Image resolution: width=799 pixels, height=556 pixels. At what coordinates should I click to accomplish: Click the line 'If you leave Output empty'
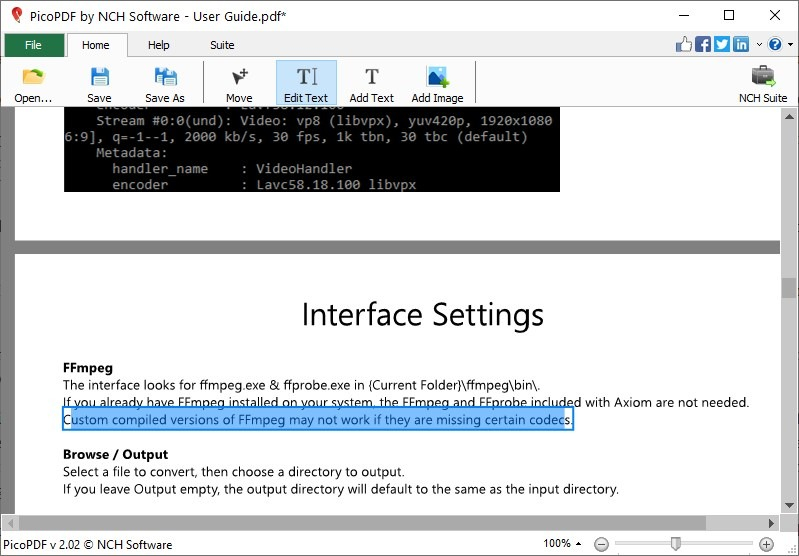(x=340, y=489)
